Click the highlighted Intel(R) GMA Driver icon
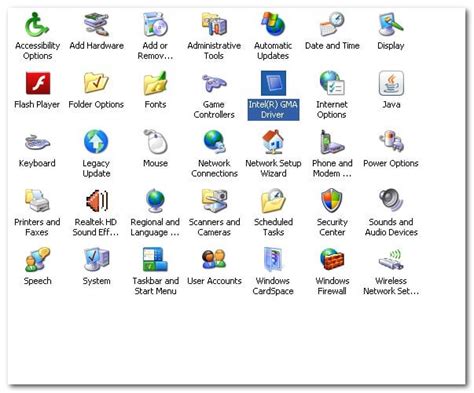The width and height of the screenshot is (474, 393). coord(273,83)
